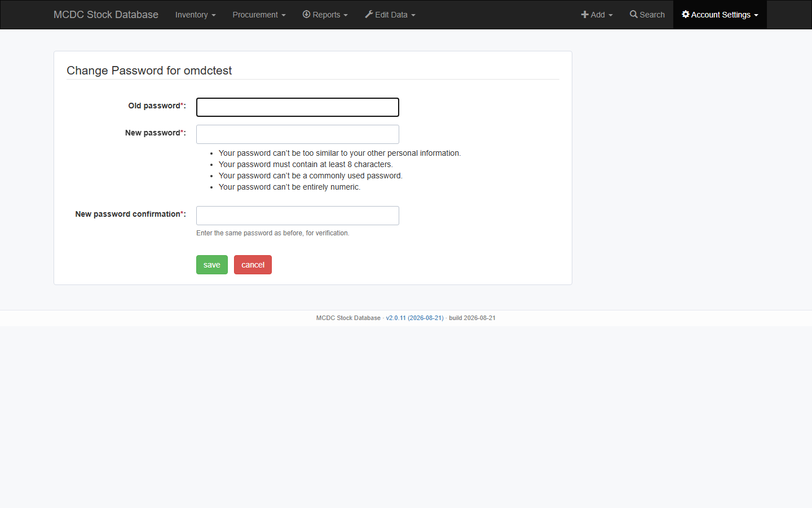812x508 pixels.
Task: Click the caret next to Add
Action: point(611,15)
